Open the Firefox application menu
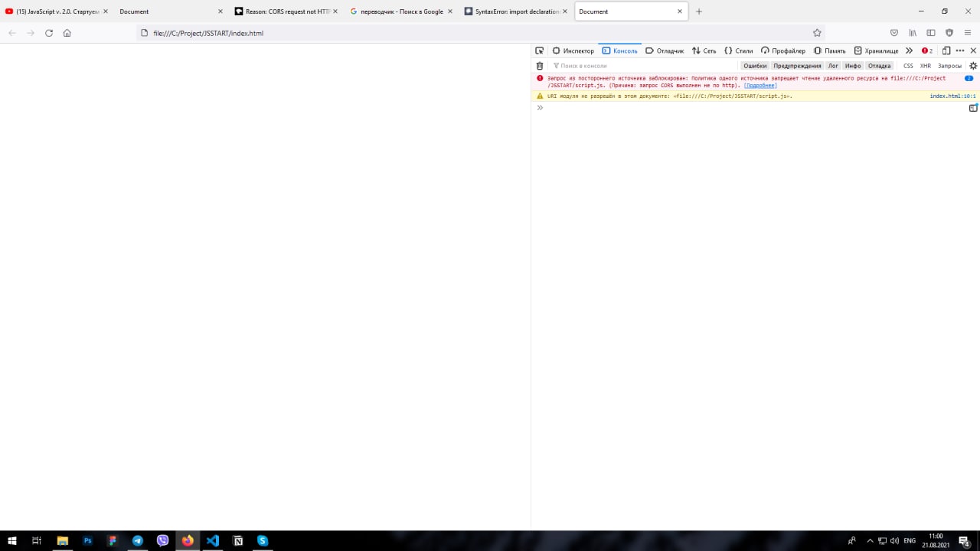The image size is (980, 551). coord(968,33)
